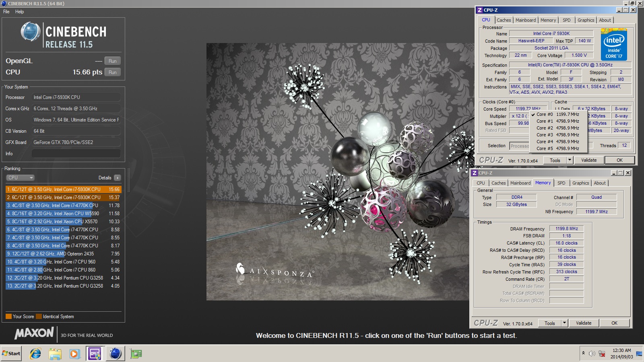This screenshot has height=362, width=644.
Task: Run the OpenGL benchmark
Action: 113,61
